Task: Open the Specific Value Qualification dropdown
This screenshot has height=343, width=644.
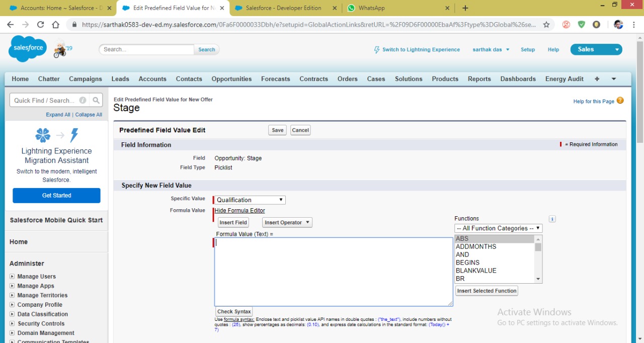Action: 250,200
